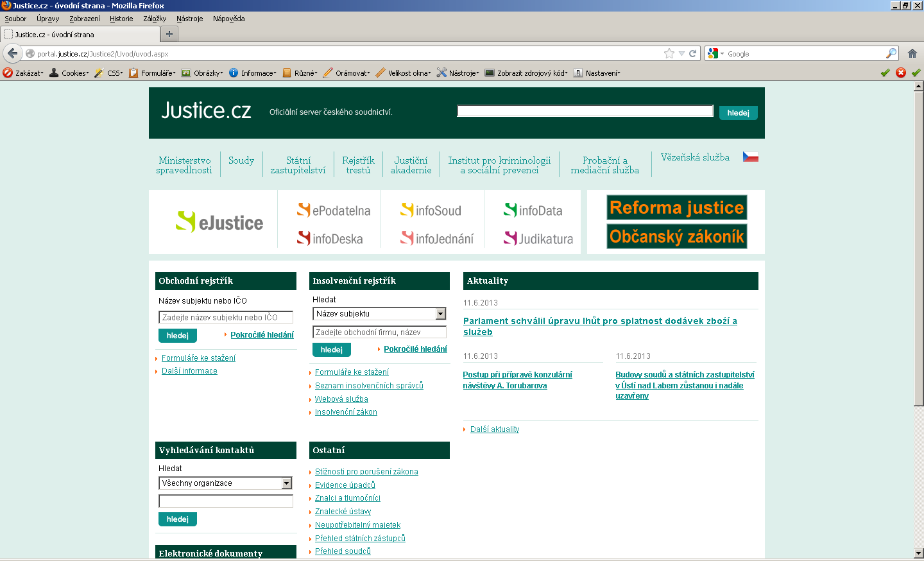Open the Informace toolbar menu
This screenshot has height=561, width=924.
253,73
